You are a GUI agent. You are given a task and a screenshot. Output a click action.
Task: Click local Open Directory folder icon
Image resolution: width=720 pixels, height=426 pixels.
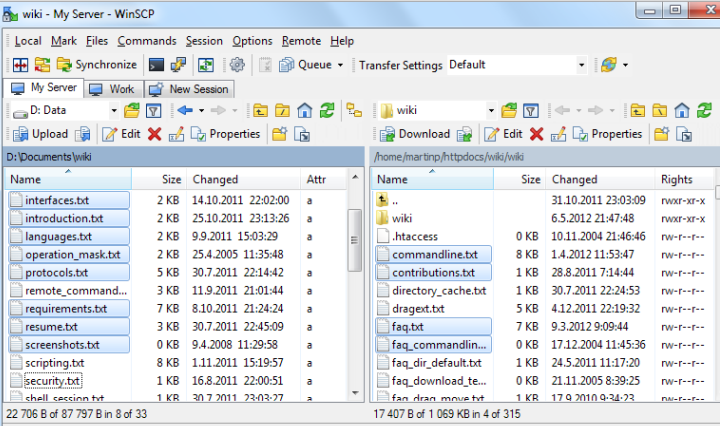(132, 111)
